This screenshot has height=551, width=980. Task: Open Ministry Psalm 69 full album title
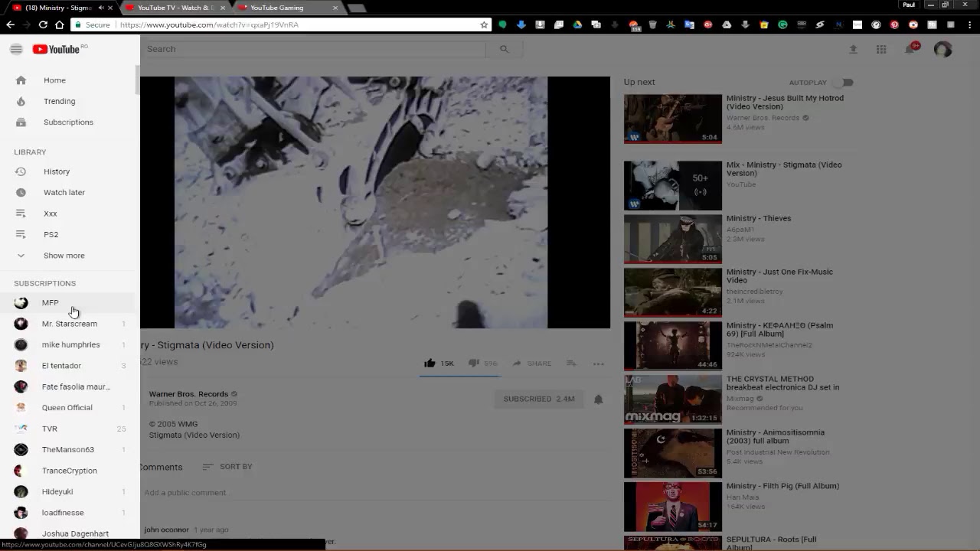click(779, 330)
